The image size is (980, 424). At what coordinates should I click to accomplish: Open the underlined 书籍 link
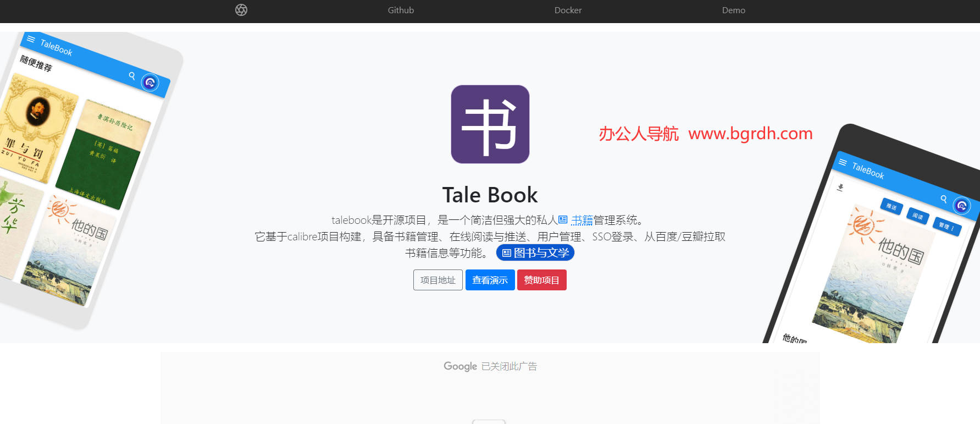tap(582, 220)
